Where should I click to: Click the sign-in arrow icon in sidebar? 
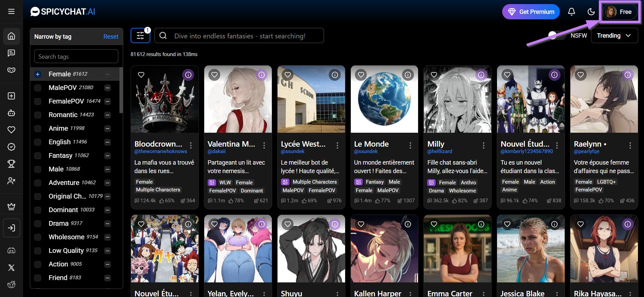[x=11, y=228]
